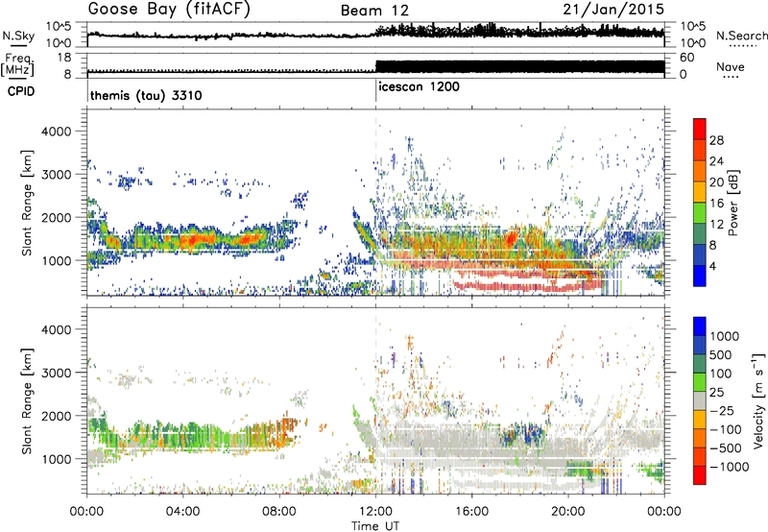The image size is (768, 532).
Task: Click the 'Slant Range [km]' label of the power plot
Action: coord(27,203)
